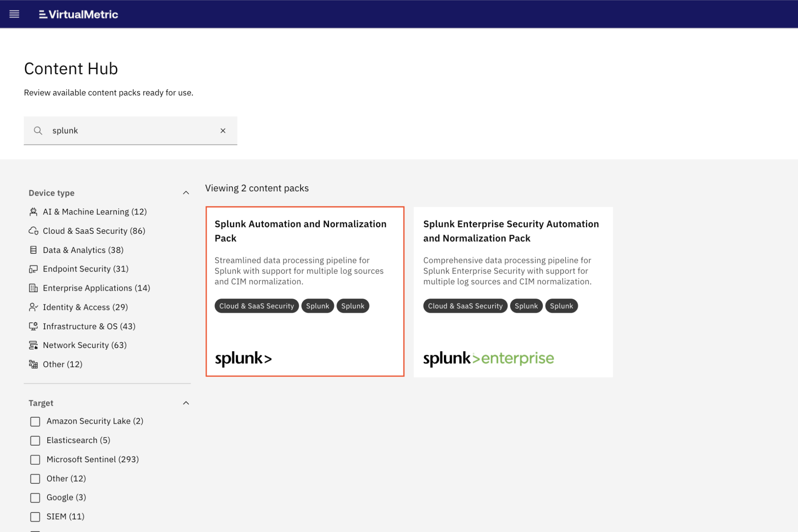
Task: Check the SIEM checkbox
Action: [35, 517]
